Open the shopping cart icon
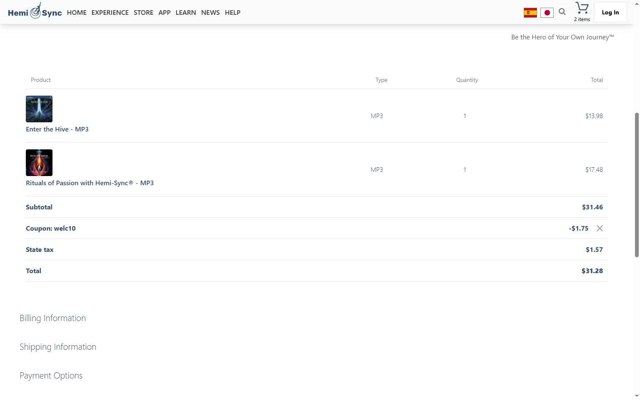This screenshot has width=640, height=400. (582, 8)
